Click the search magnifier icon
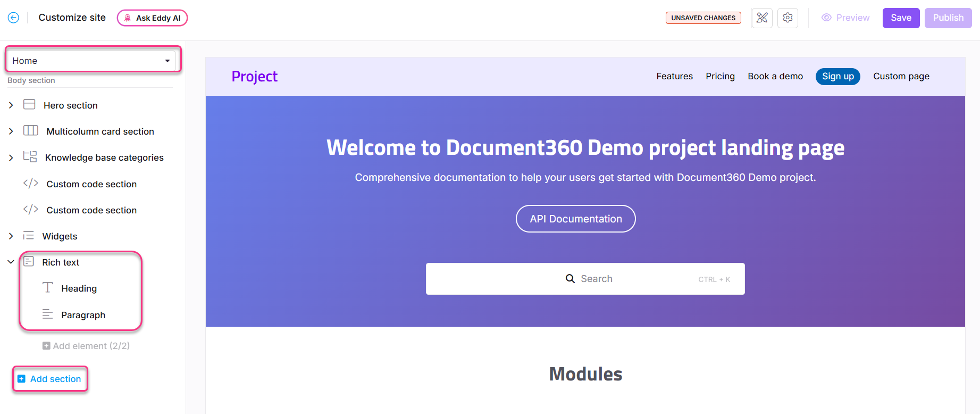 570,279
